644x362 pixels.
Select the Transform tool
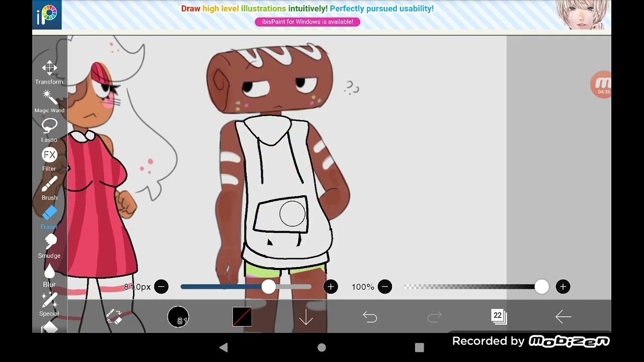[x=49, y=72]
